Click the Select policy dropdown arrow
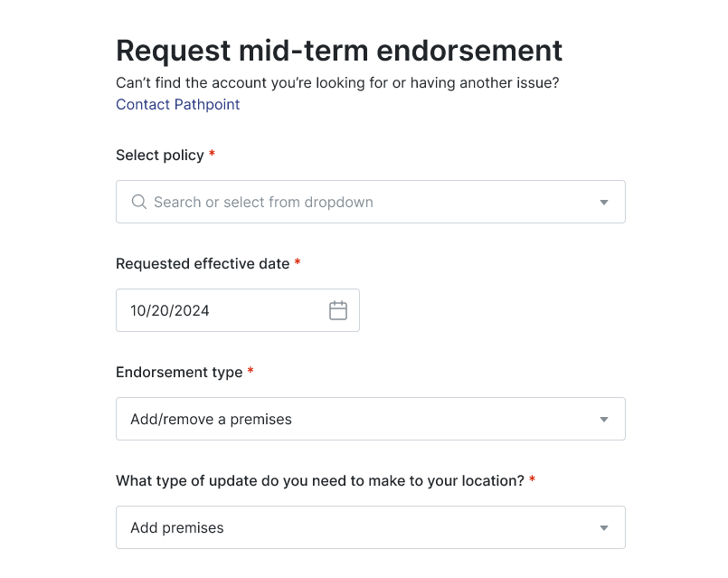 (x=604, y=203)
